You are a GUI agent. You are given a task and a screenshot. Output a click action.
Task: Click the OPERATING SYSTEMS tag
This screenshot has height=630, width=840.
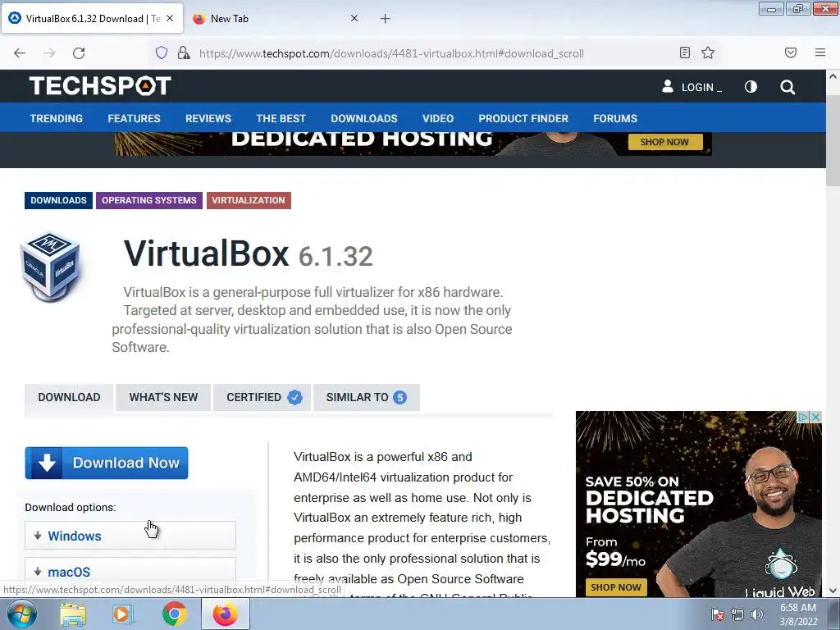tap(149, 200)
